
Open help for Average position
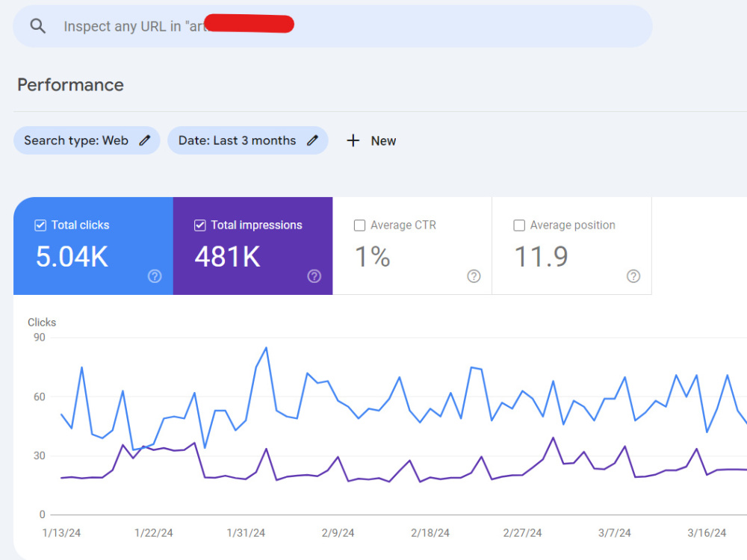633,276
